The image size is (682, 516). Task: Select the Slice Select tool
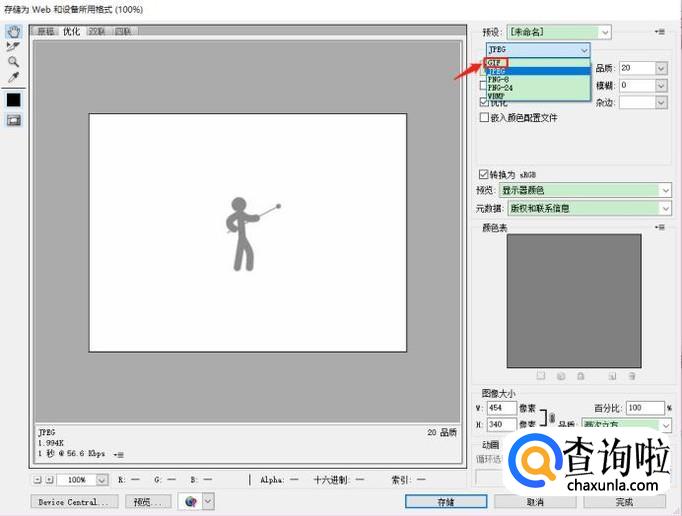[x=13, y=46]
